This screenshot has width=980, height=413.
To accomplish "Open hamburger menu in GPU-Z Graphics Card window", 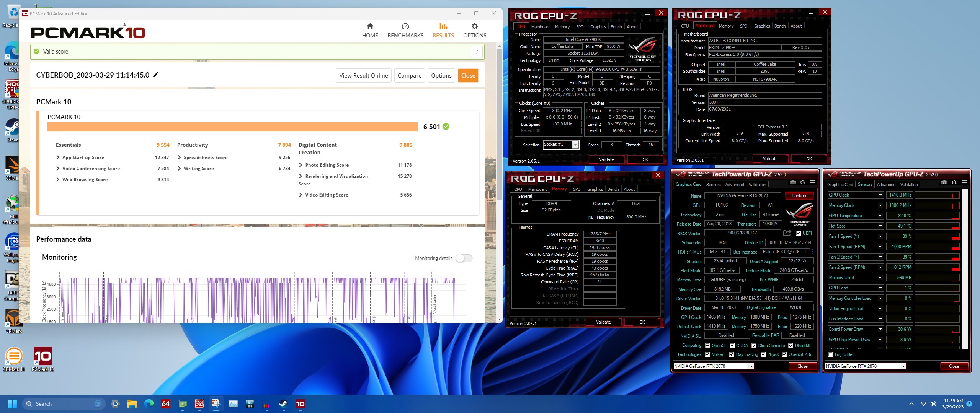I will (x=812, y=183).
